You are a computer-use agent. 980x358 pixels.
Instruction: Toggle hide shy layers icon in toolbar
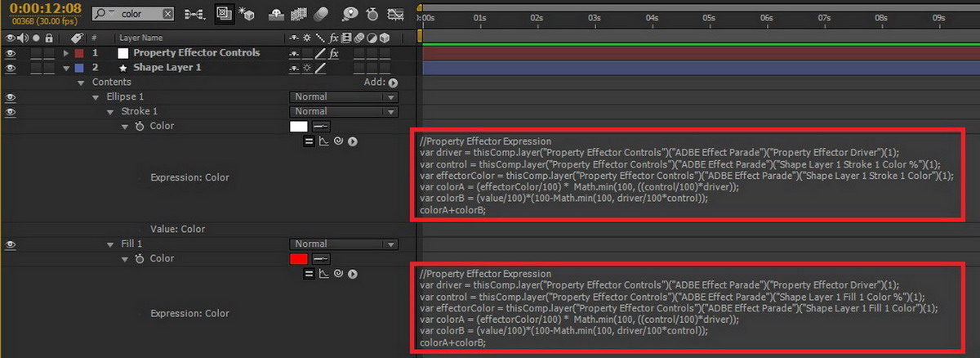[278, 14]
